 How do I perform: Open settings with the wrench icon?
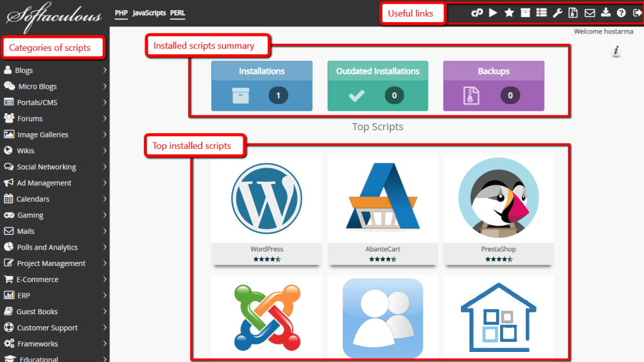[x=557, y=13]
